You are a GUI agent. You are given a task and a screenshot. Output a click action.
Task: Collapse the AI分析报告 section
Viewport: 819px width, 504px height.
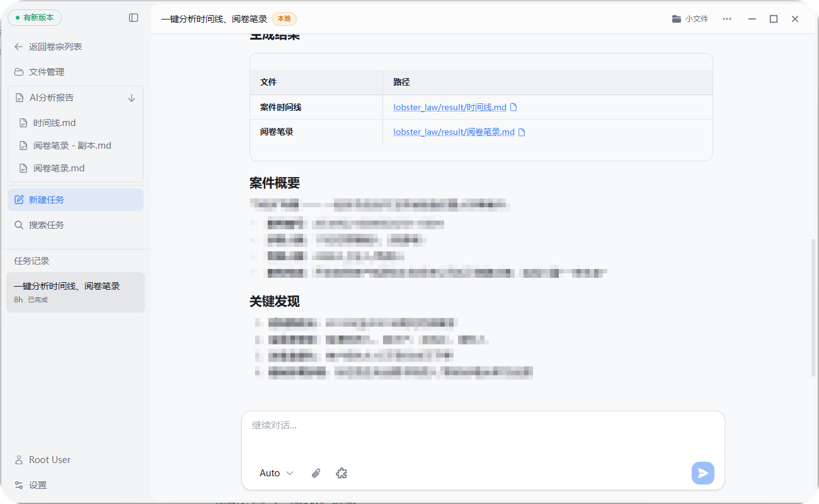[52, 98]
